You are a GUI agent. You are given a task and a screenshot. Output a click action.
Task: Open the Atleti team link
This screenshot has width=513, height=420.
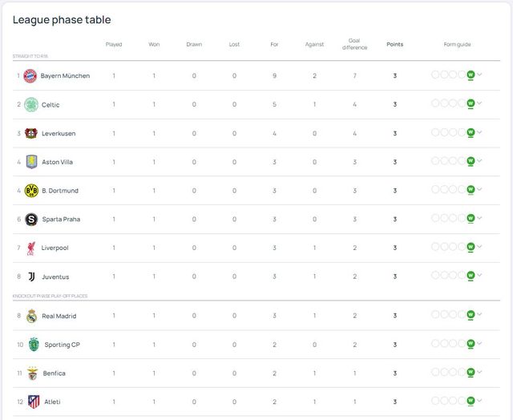click(x=51, y=402)
